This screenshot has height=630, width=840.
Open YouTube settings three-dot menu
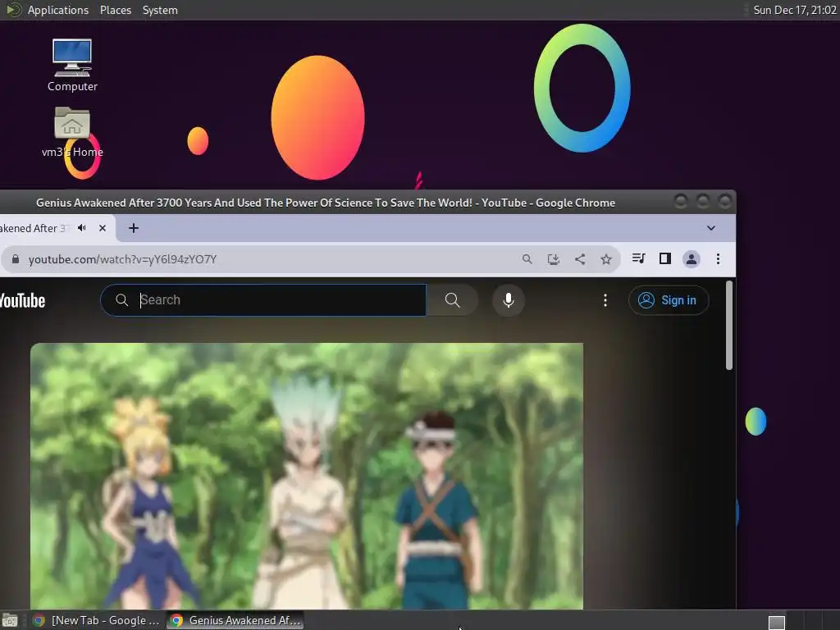[x=605, y=300]
